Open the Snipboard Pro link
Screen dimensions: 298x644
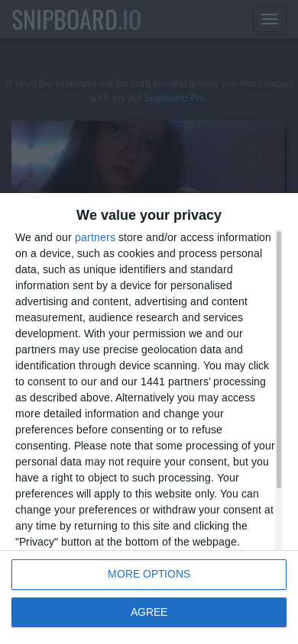coord(175,98)
